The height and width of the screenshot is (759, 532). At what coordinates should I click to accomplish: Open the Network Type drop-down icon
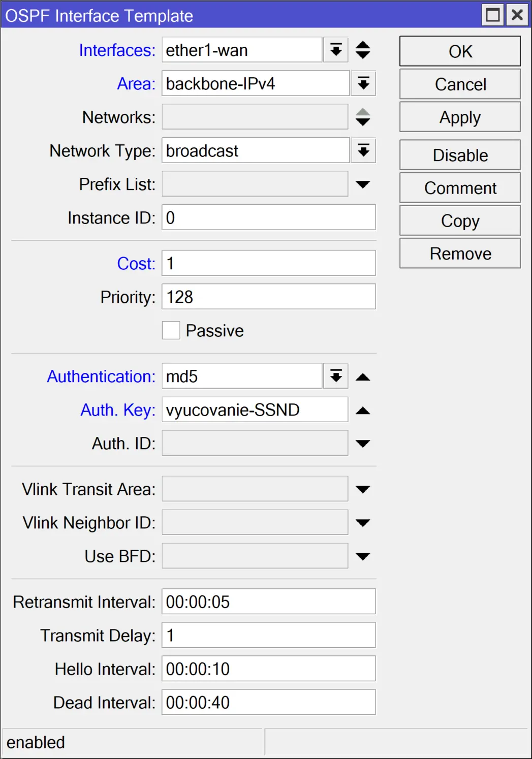click(x=363, y=150)
